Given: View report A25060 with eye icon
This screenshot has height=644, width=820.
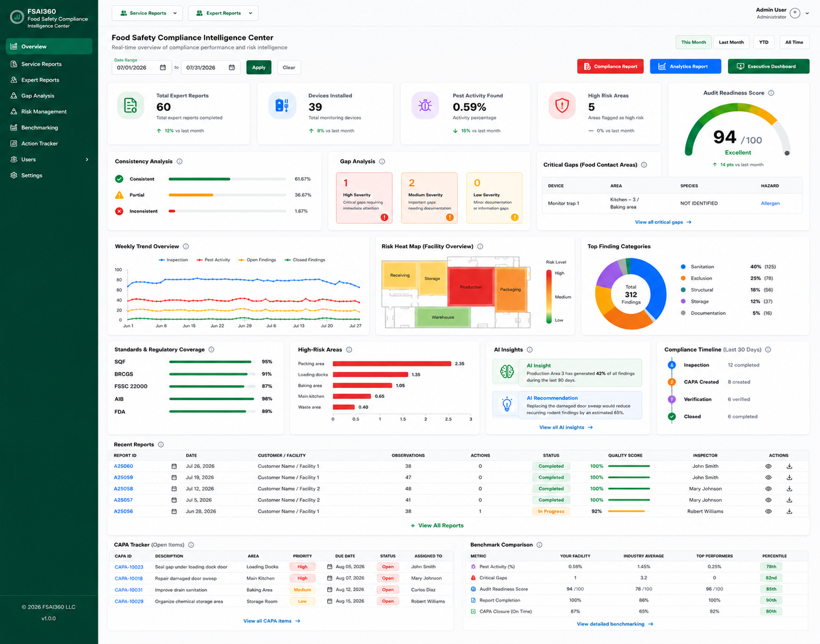Looking at the screenshot, I should click(x=768, y=466).
